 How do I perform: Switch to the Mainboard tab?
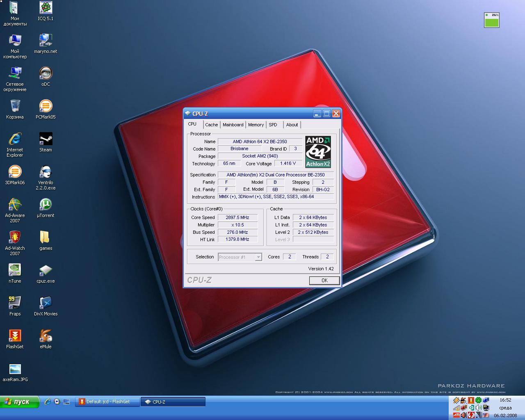click(x=233, y=125)
